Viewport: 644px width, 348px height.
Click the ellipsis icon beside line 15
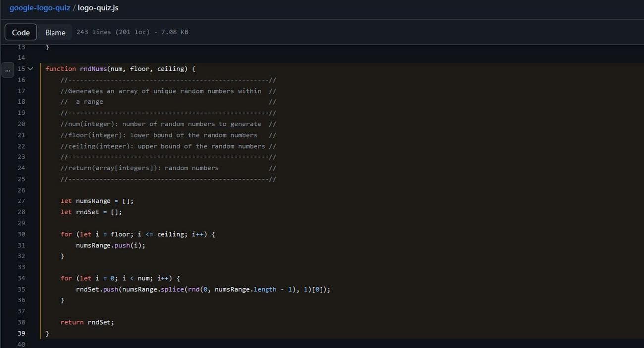[x=7, y=70]
